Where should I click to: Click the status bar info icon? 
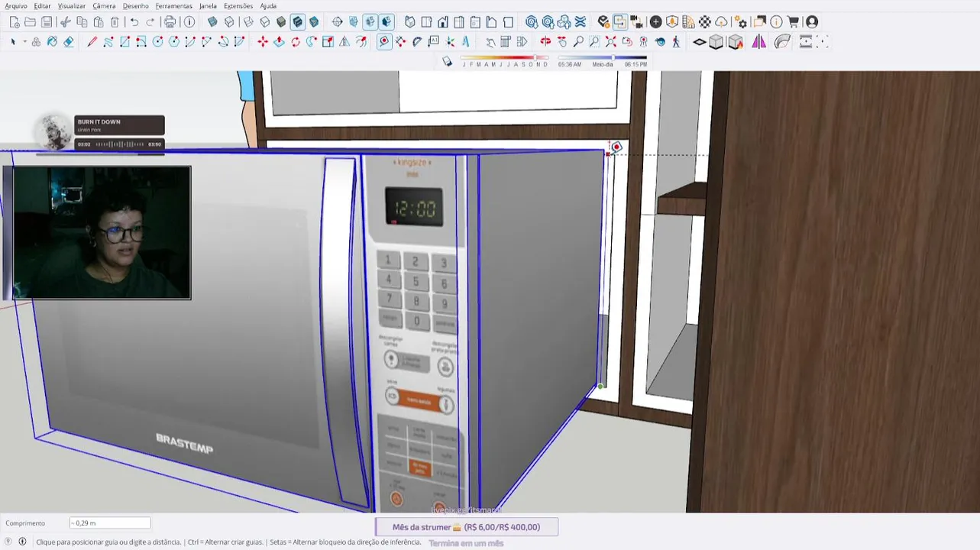pos(22,542)
